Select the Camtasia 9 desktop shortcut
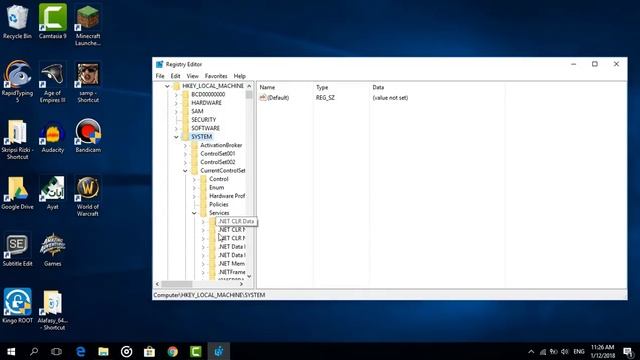640x360 pixels. tap(53, 22)
